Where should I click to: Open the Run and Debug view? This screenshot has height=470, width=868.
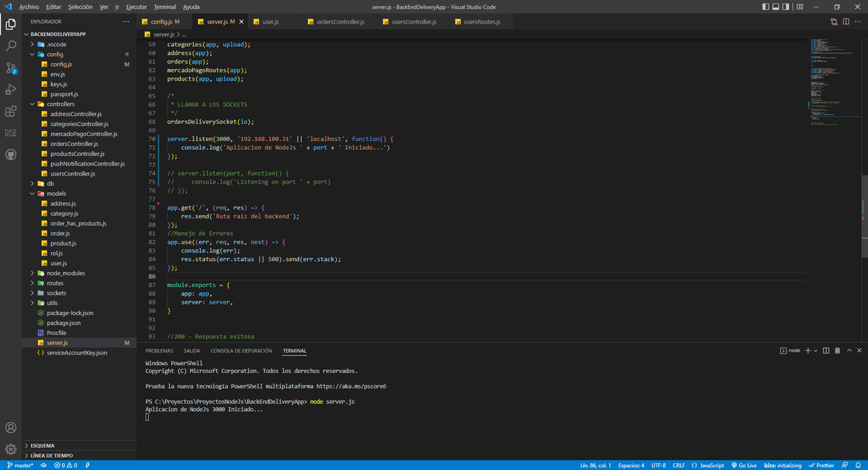(x=11, y=90)
